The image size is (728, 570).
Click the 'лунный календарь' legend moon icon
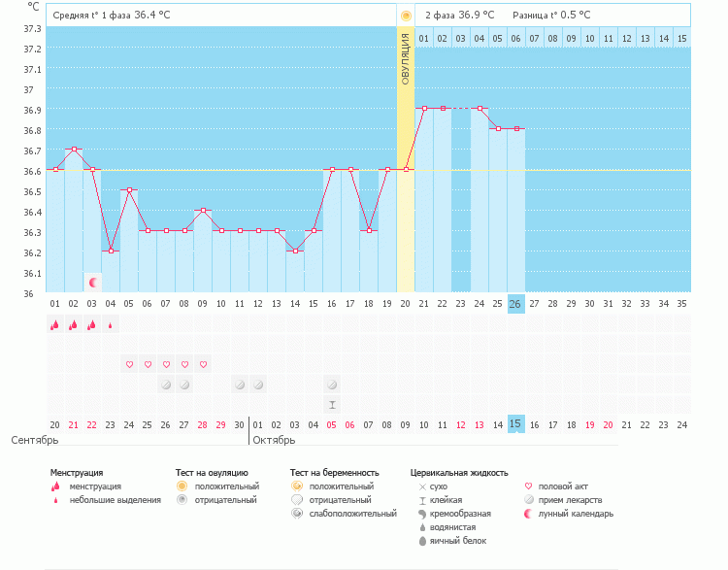pos(529,514)
